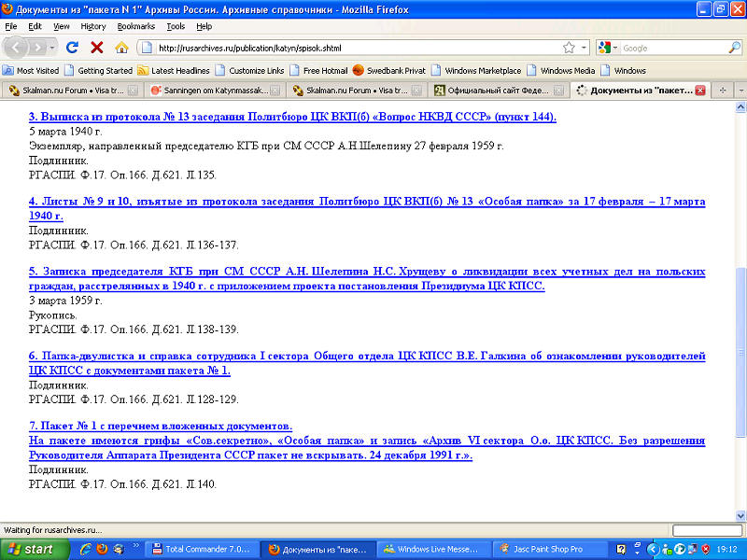Screen dimensions: 747x560
Task: Close the Документы из пакета tab
Action: [x=700, y=91]
